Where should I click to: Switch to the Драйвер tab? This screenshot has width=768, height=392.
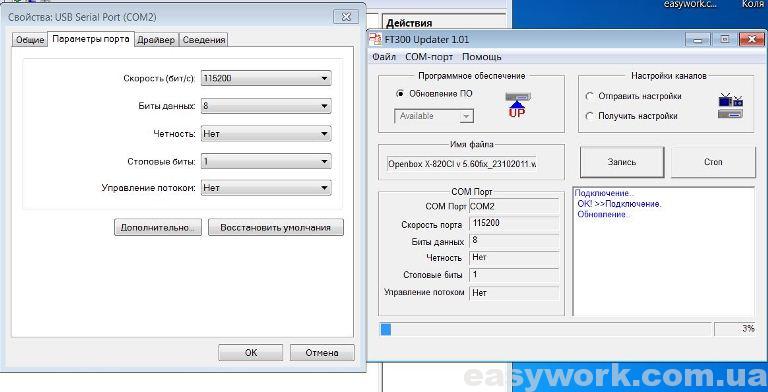pos(156,40)
